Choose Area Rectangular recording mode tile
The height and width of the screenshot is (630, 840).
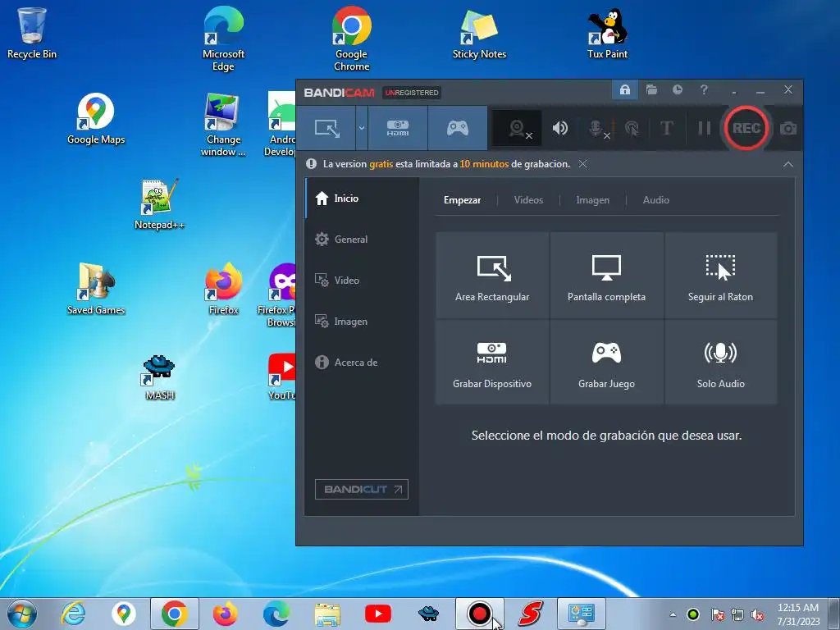click(492, 276)
